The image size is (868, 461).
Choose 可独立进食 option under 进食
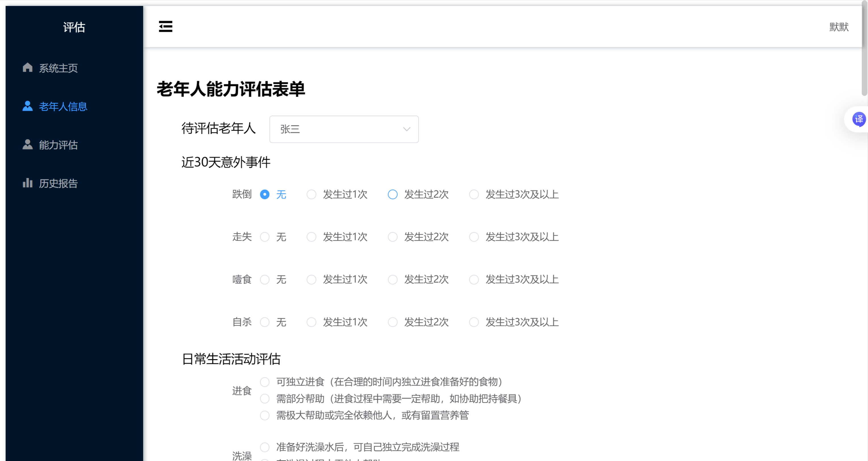tap(265, 382)
